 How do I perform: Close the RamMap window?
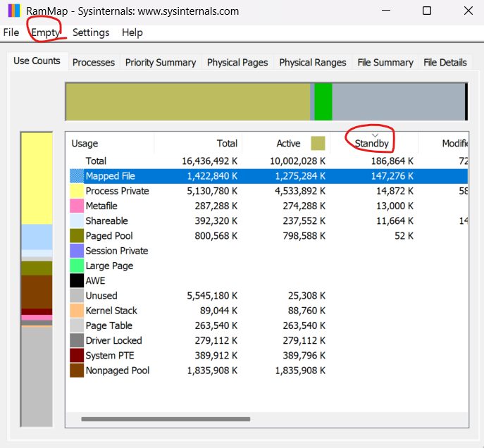(469, 11)
